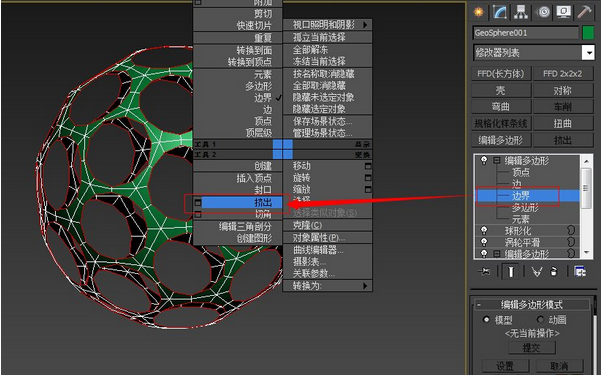
Task: Choose 快速切片 in the quad menu
Action: pyautogui.click(x=254, y=26)
